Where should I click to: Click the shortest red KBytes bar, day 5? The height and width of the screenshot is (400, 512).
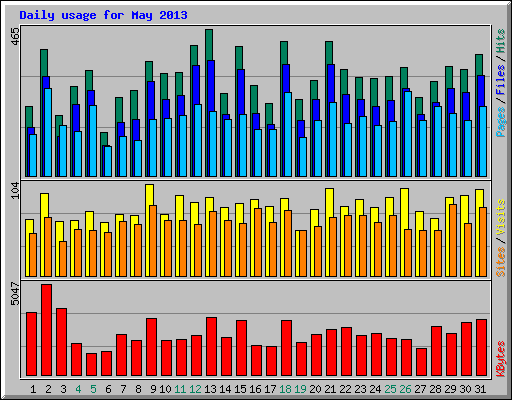coord(91,365)
